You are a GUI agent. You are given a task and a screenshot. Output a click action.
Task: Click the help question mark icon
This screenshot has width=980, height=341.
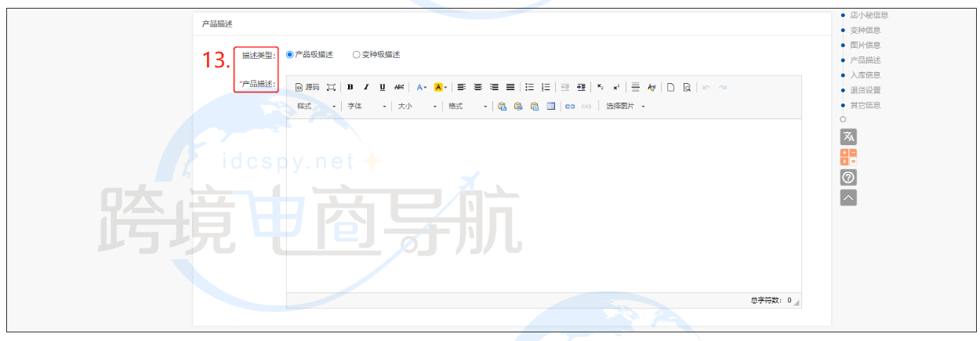point(848,177)
